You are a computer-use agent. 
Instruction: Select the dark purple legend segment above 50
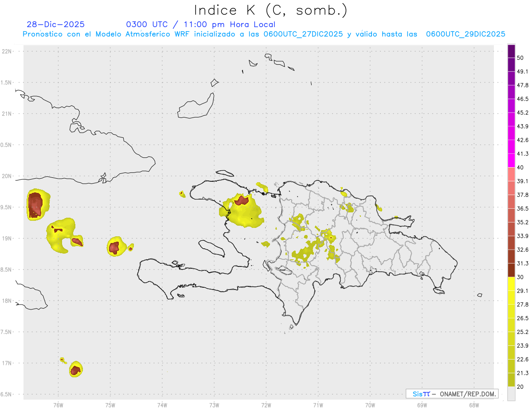click(512, 51)
